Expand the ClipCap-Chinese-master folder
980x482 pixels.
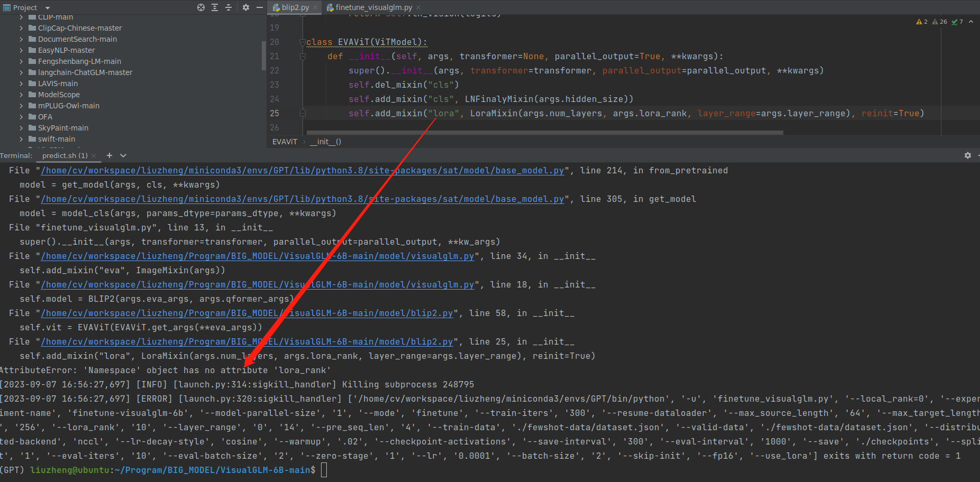(21, 28)
